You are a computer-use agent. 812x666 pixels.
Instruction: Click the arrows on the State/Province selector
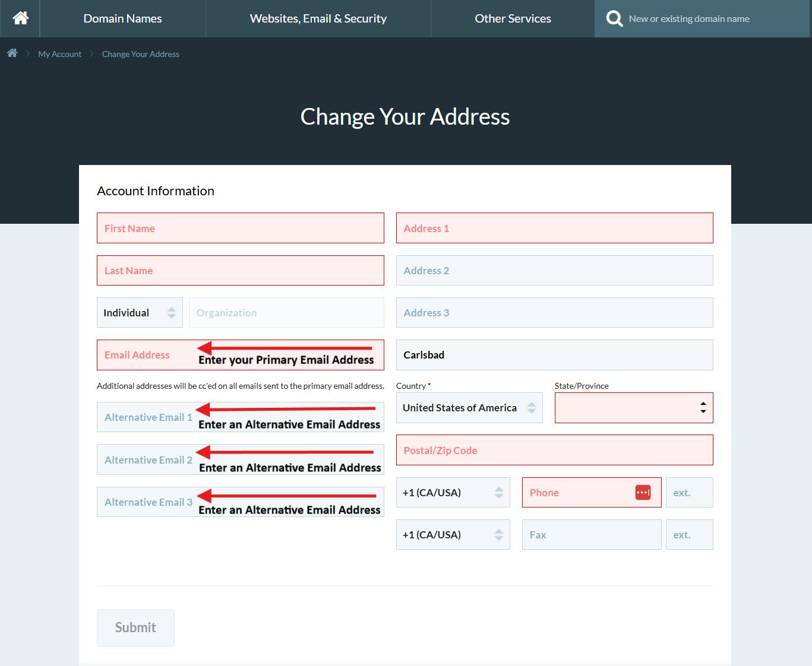tap(704, 408)
